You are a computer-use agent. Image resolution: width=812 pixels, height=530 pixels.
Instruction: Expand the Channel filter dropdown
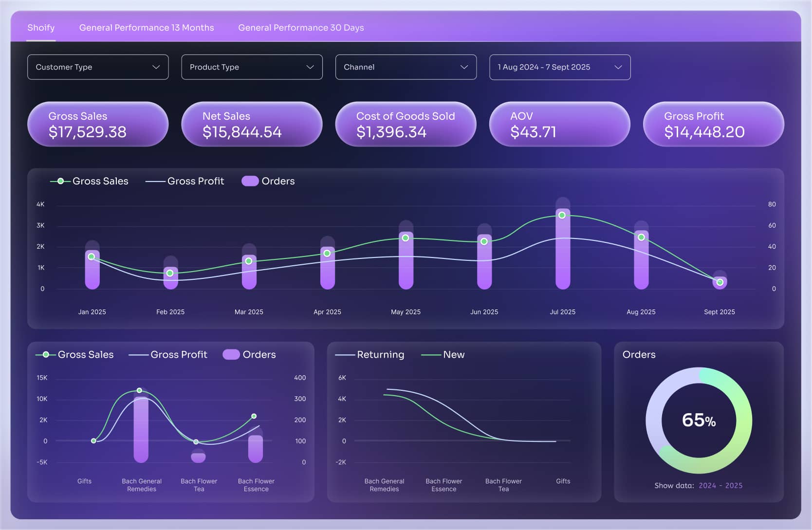[x=406, y=67]
